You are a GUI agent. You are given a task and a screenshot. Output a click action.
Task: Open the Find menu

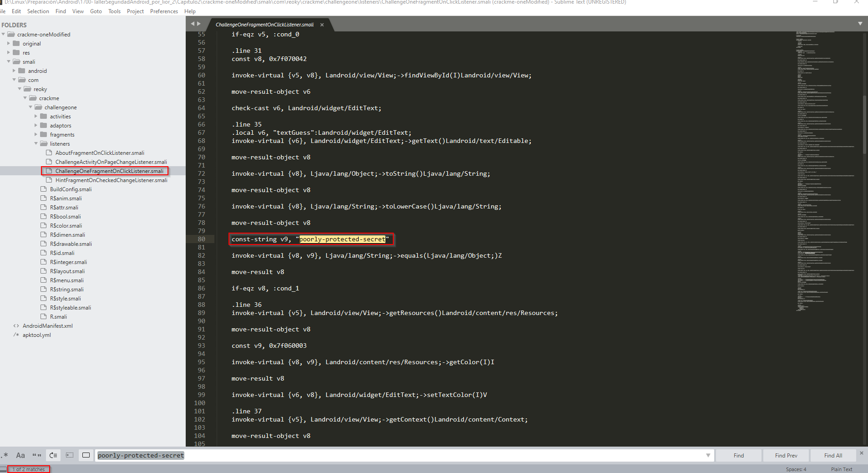(x=61, y=11)
